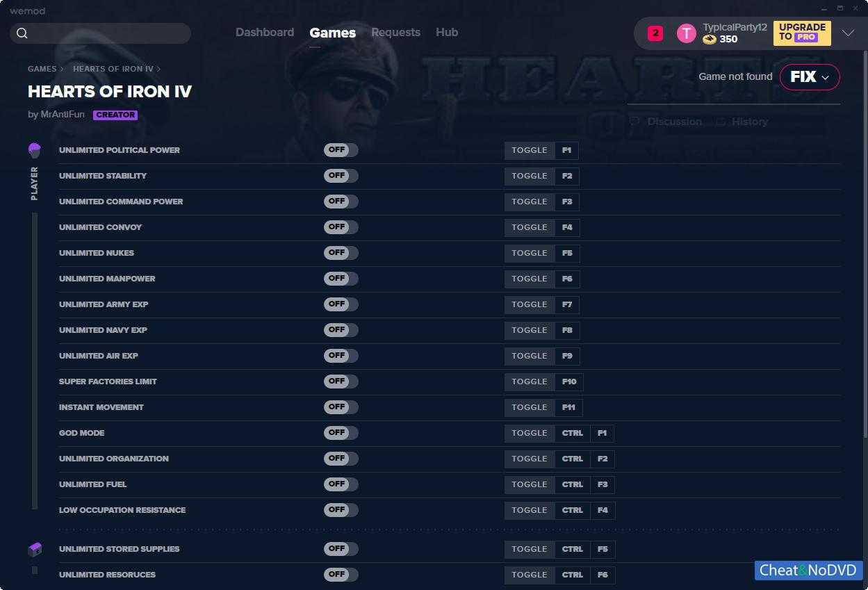Click the TypicalParty12 username
Image resolution: width=868 pixels, height=590 pixels.
735,27
